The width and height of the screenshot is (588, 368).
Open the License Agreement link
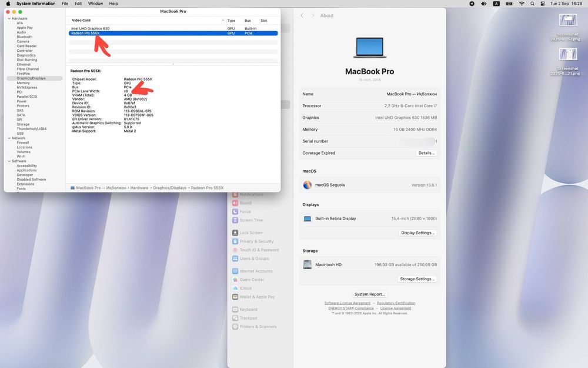(x=396, y=309)
